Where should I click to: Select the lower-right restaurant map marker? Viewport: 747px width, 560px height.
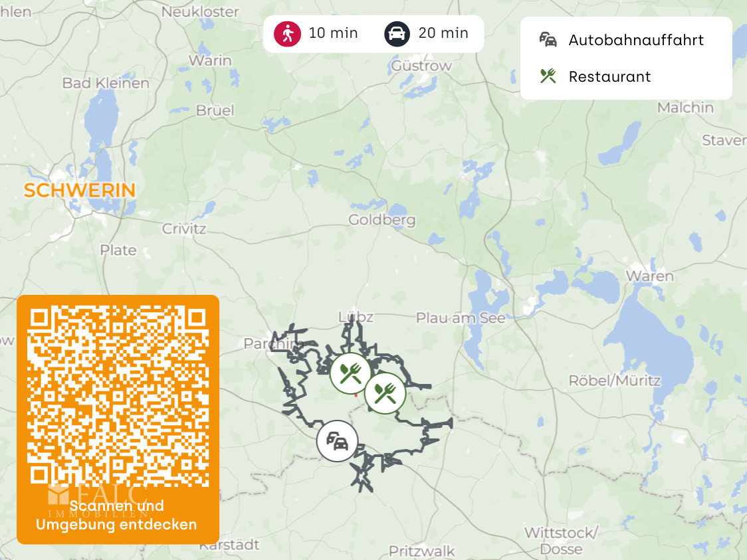click(385, 393)
